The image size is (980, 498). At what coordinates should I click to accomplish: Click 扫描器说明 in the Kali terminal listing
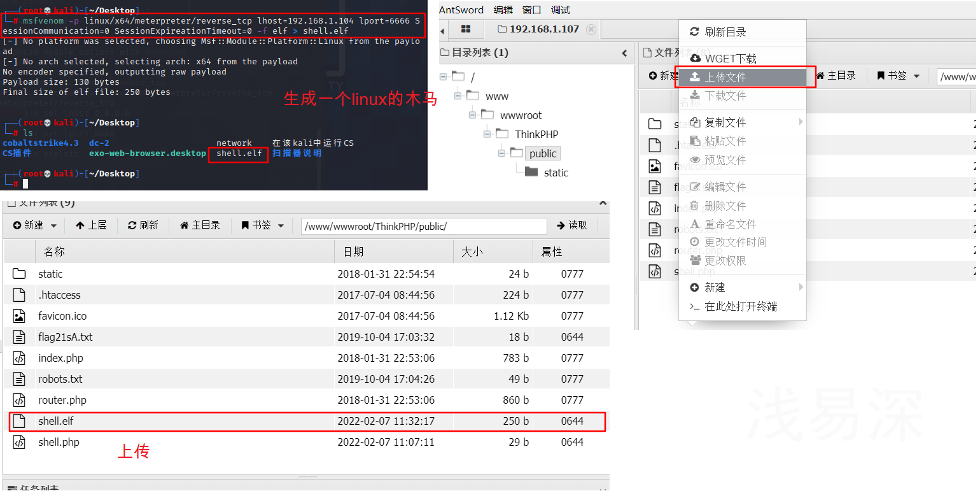[x=297, y=153]
